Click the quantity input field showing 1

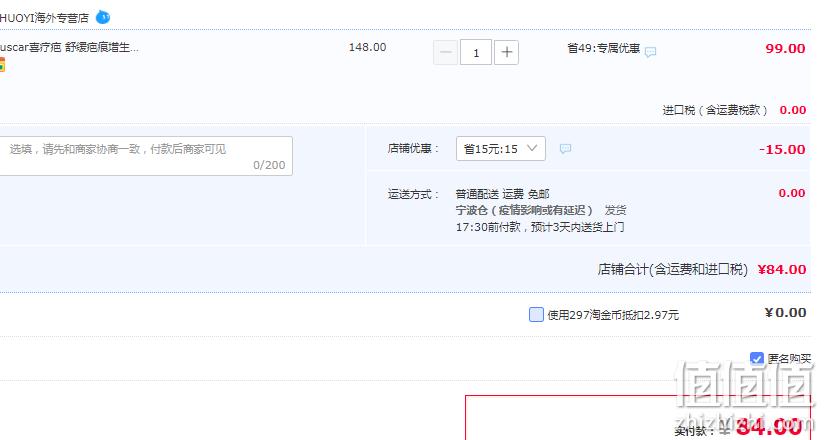(x=476, y=52)
